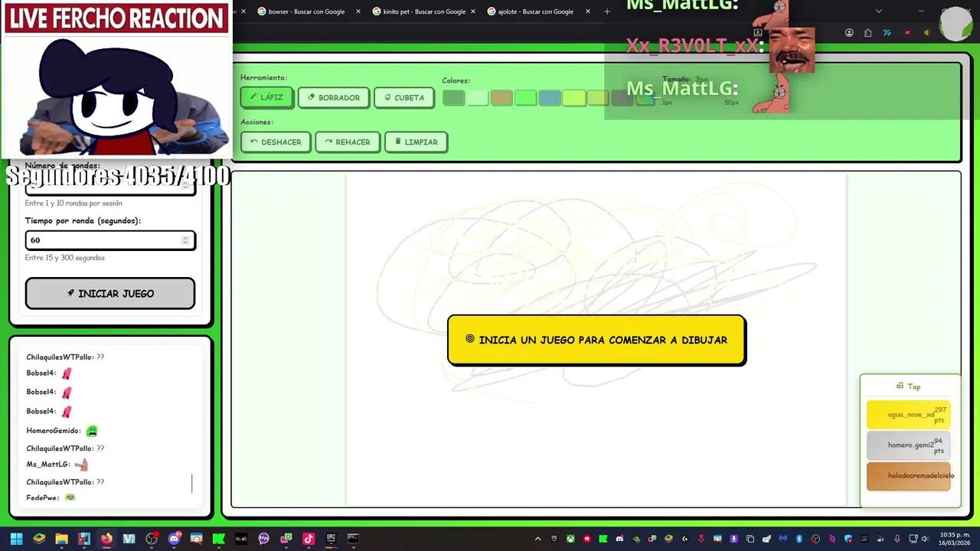Click the Top leaderboard header

(x=909, y=386)
